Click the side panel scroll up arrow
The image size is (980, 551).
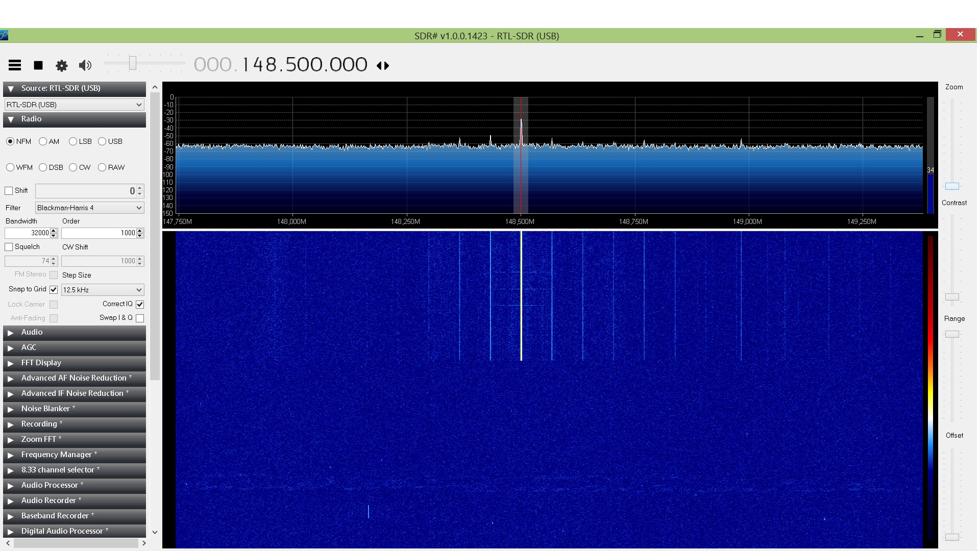155,88
